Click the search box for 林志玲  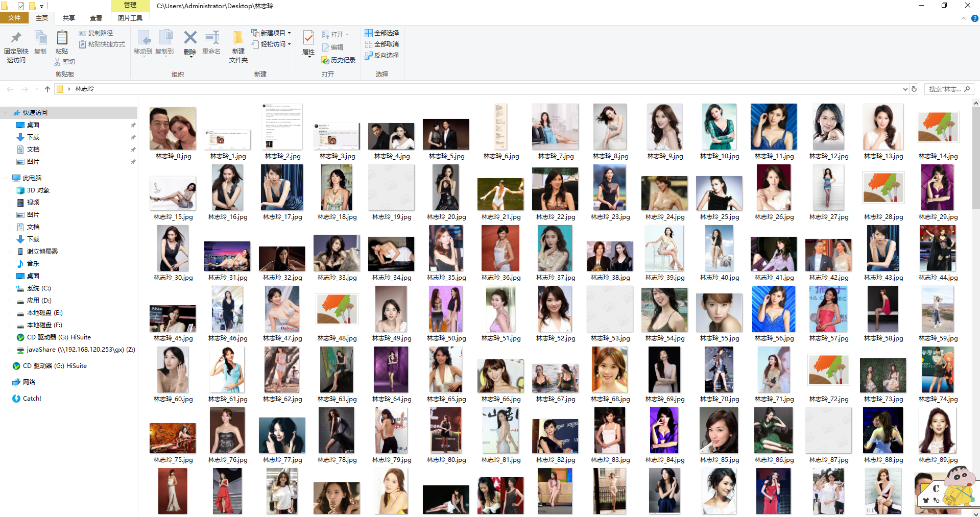click(949, 89)
